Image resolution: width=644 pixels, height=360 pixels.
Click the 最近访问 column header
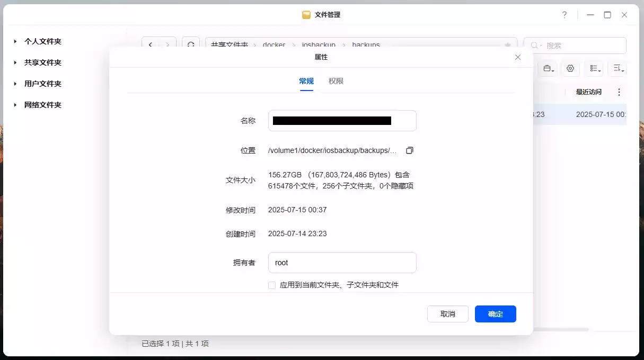589,92
